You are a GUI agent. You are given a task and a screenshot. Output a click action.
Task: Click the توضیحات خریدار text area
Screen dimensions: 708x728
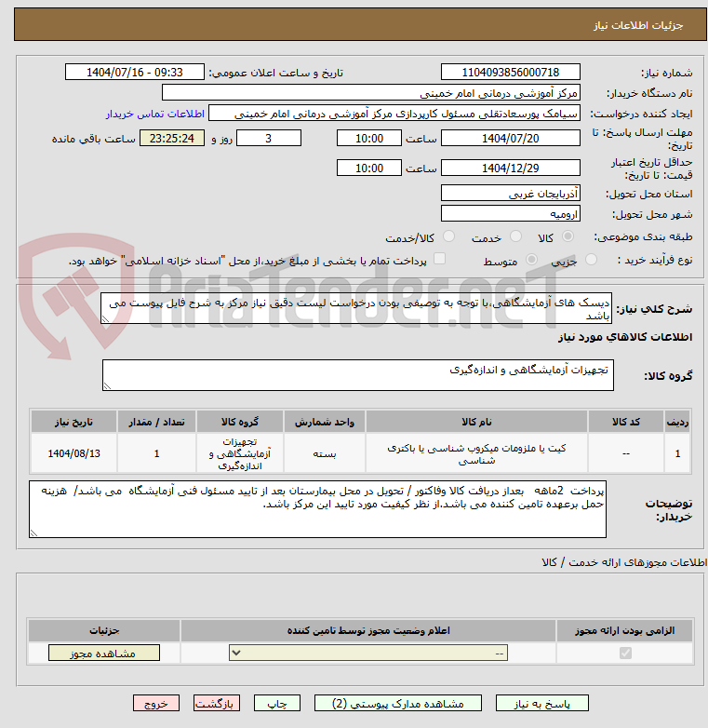coord(317,509)
